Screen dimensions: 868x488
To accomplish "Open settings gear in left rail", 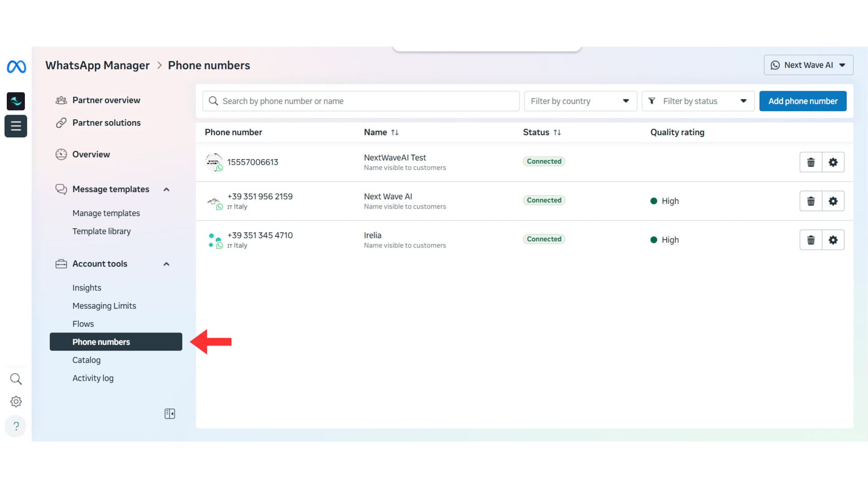I will (16, 402).
